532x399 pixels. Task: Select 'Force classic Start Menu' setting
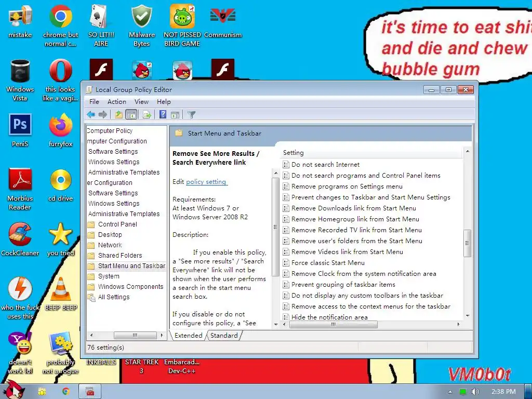[x=328, y=262]
